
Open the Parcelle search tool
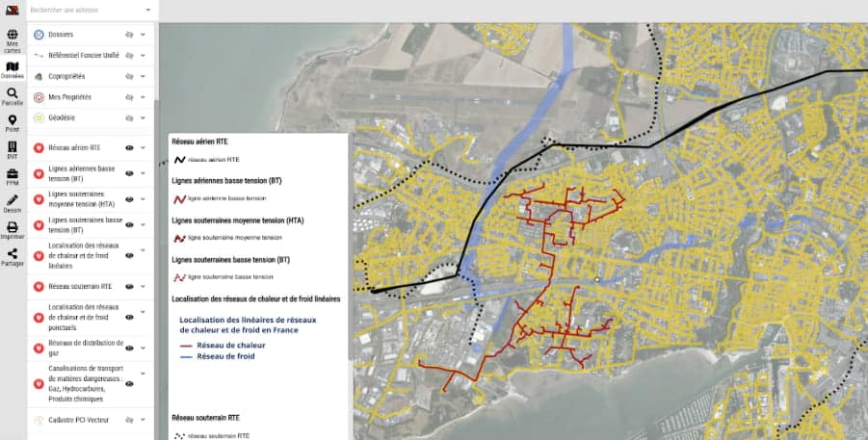coord(13,93)
